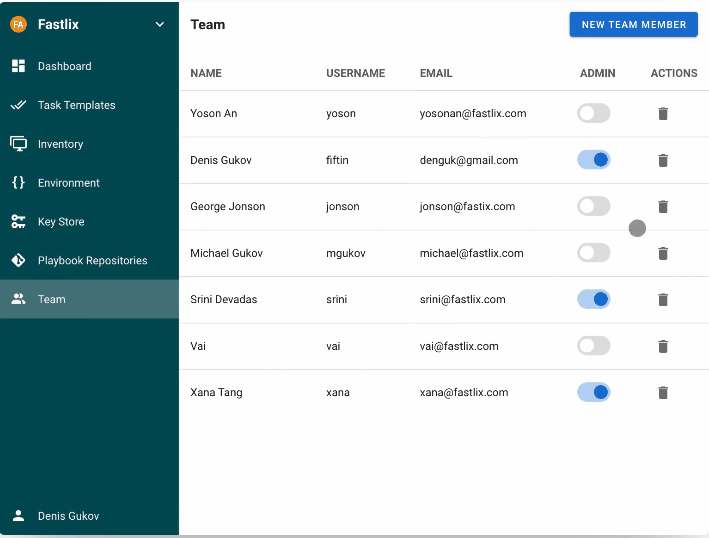
Task: Click the Key Store key icon
Action: (x=19, y=222)
